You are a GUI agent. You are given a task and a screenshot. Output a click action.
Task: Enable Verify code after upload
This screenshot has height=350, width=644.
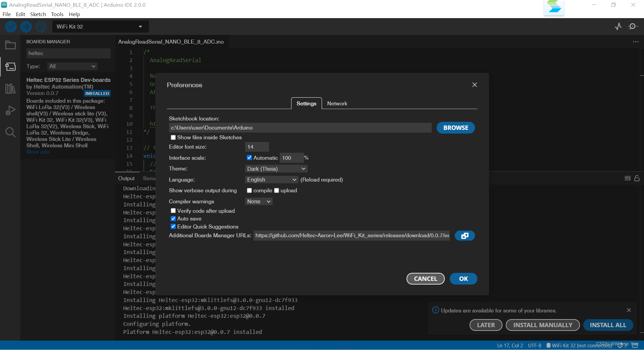(x=173, y=210)
